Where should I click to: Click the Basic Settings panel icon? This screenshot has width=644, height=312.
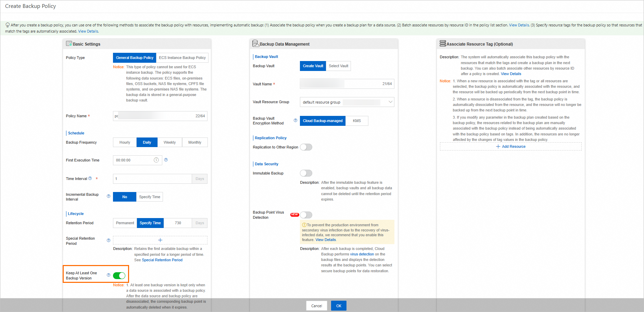pos(69,44)
